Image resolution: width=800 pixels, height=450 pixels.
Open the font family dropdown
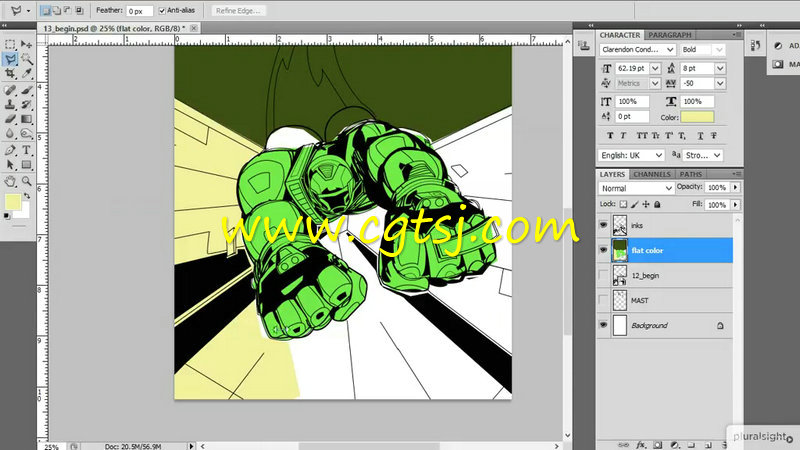coord(670,49)
